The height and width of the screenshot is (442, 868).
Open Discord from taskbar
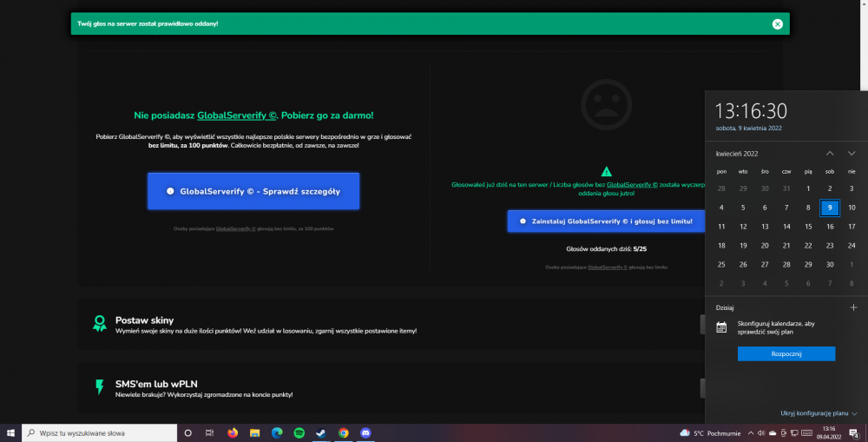[365, 433]
